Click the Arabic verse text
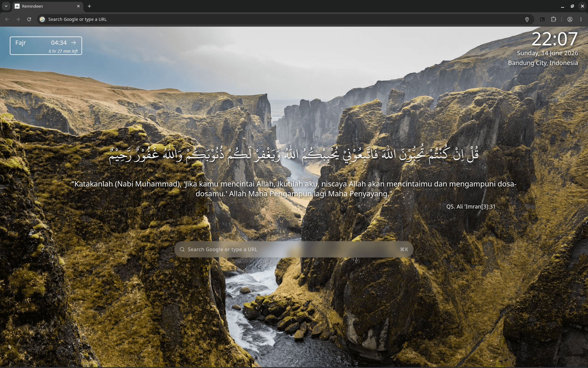588x368 pixels. [294, 155]
